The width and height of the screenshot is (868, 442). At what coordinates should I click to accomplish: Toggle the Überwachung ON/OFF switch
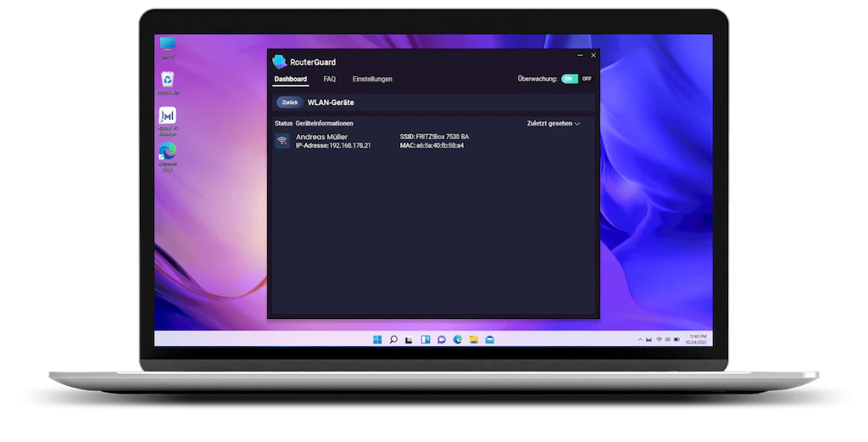click(576, 79)
